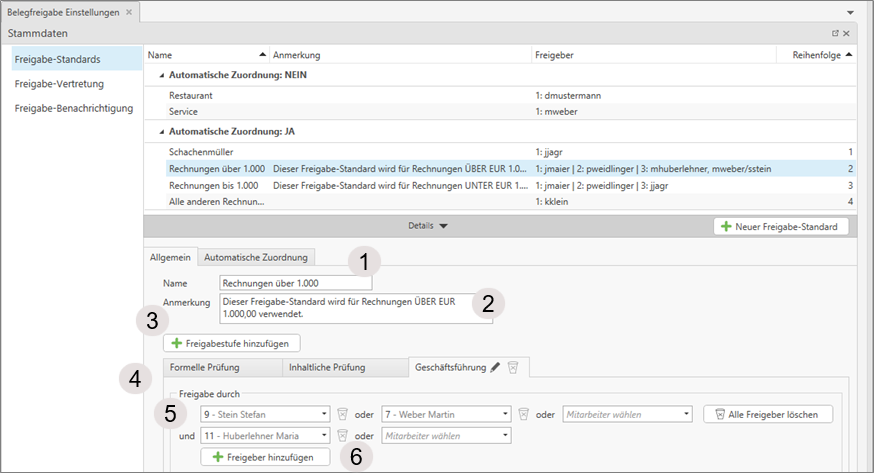Click the Alle Freigeber löschen button
Viewport: 874px width, 473px height.
click(x=767, y=413)
